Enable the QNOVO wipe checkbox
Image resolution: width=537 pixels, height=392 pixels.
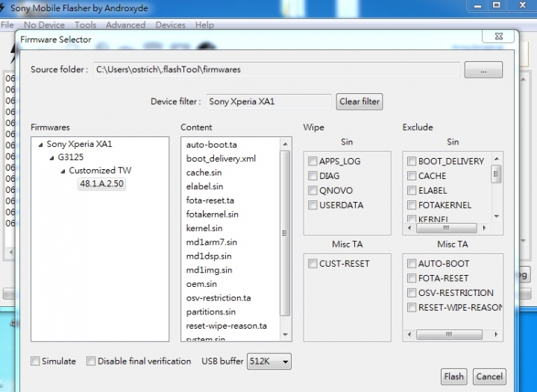313,191
